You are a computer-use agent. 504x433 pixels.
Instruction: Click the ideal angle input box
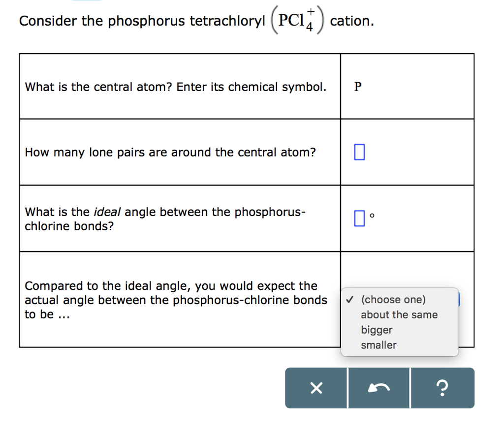pos(358,217)
